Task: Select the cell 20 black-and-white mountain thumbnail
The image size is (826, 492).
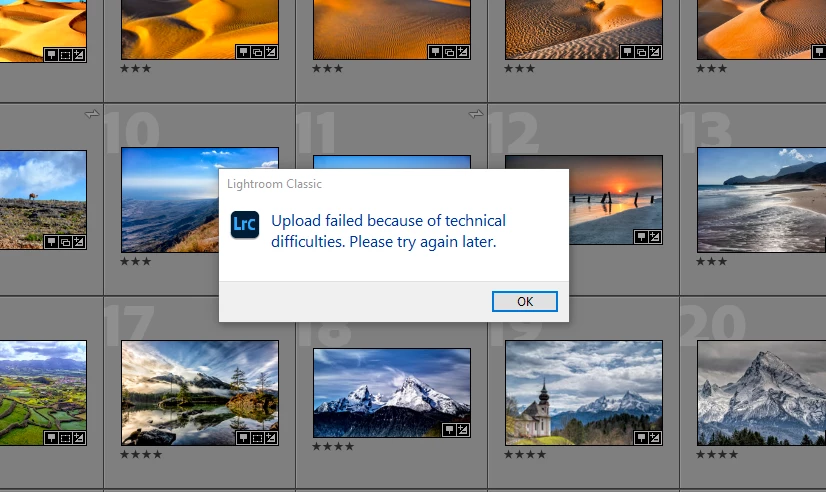Action: (x=762, y=393)
